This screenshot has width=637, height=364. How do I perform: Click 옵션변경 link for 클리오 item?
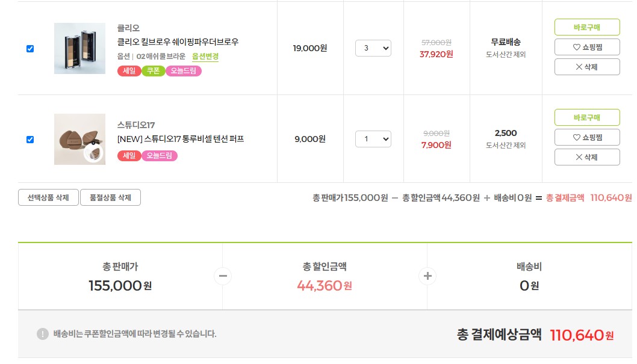tap(205, 57)
